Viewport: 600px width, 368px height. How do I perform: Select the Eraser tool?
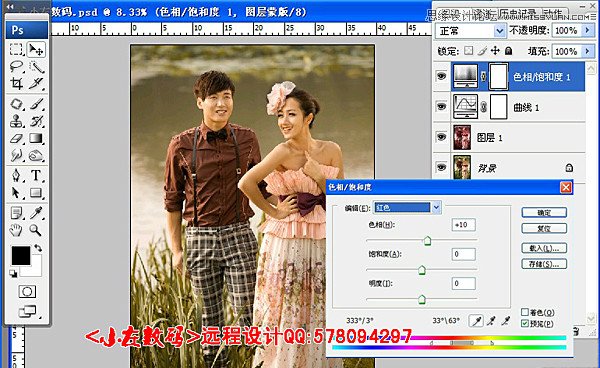pyautogui.click(x=16, y=138)
